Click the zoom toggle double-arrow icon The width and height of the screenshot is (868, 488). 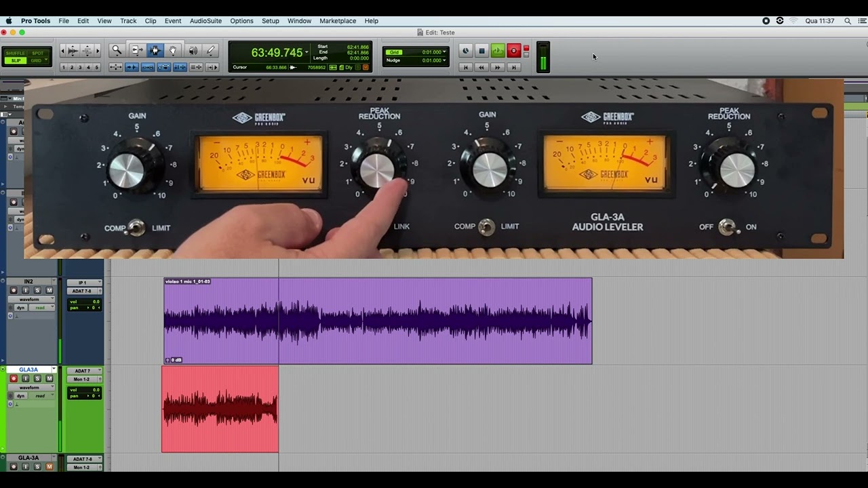[116, 67]
